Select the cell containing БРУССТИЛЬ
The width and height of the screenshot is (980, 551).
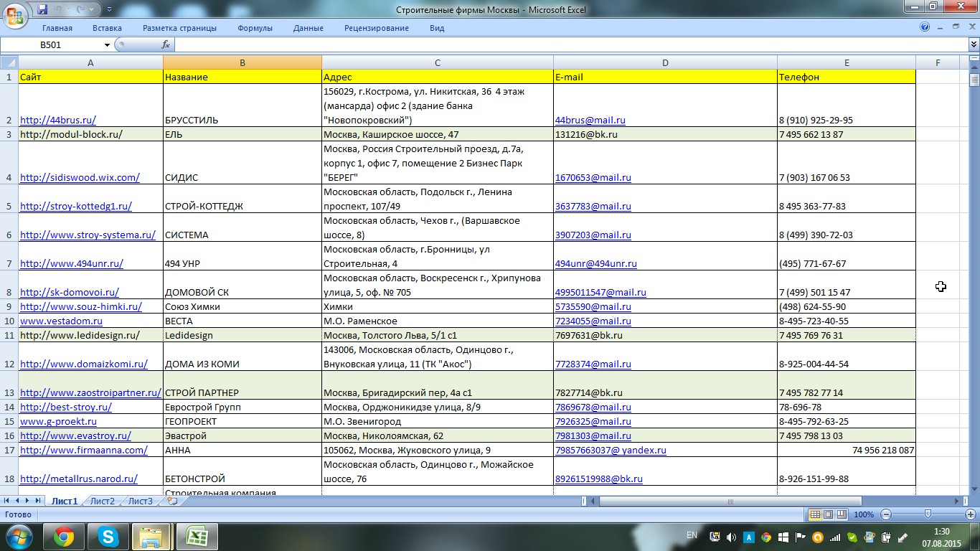(242, 105)
